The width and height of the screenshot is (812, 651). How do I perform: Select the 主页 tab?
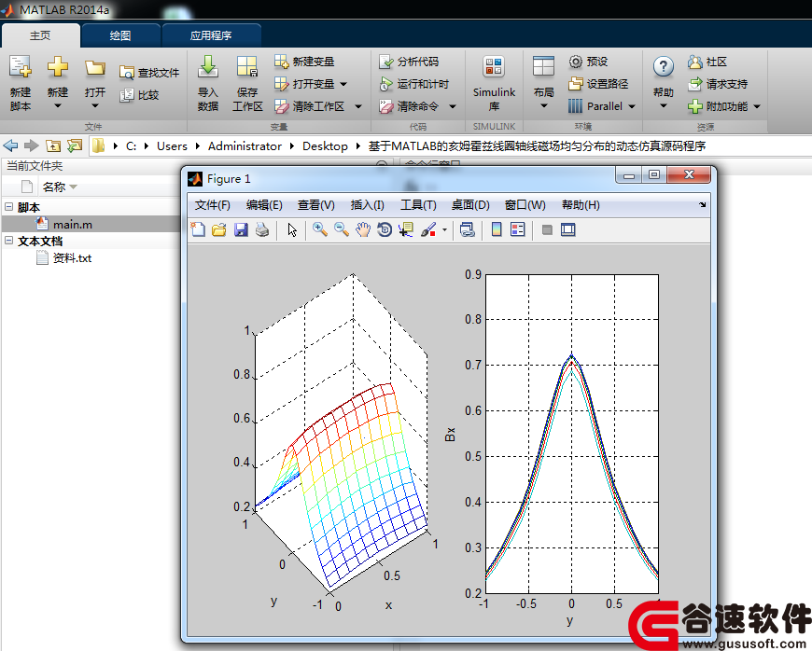point(40,35)
